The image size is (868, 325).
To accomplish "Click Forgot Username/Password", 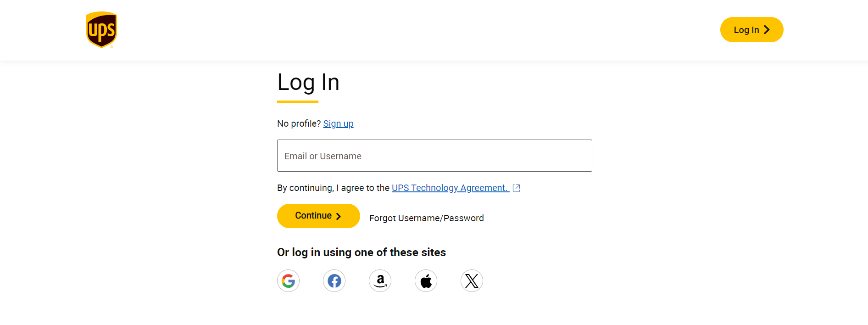I will tap(426, 218).
